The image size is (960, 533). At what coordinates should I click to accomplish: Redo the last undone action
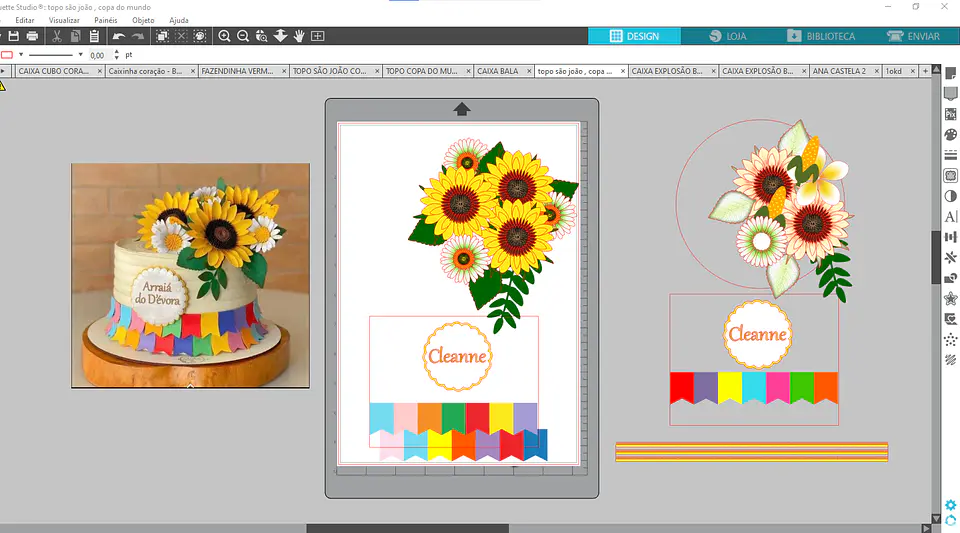point(138,36)
